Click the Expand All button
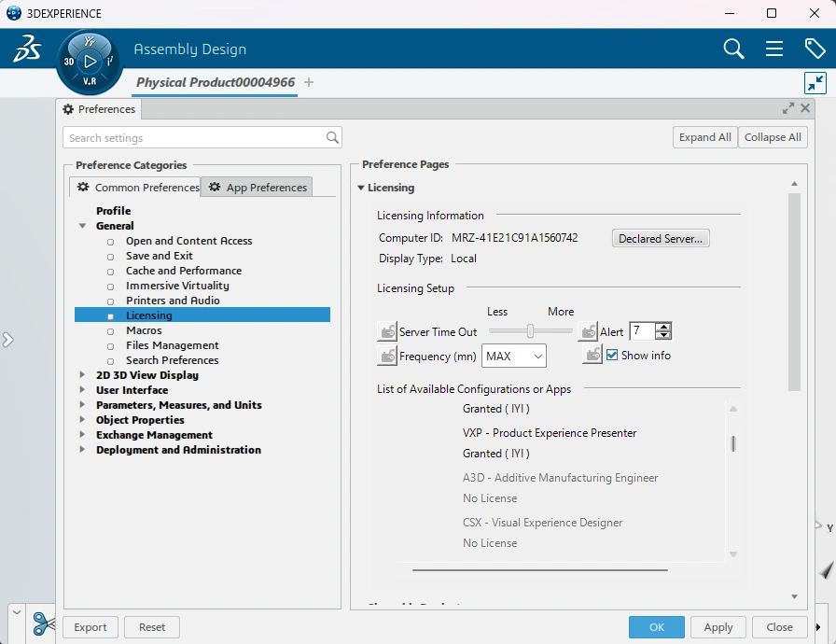Screen dimensions: 836x644 click(x=704, y=137)
